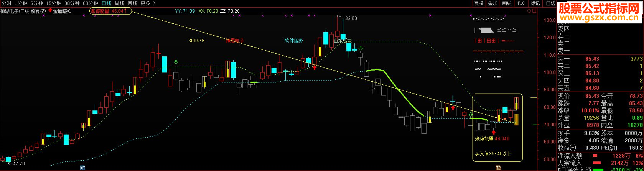The width and height of the screenshot is (644, 171).
Task: Click the 买入值35~40以上 annotation text
Action: [493, 154]
